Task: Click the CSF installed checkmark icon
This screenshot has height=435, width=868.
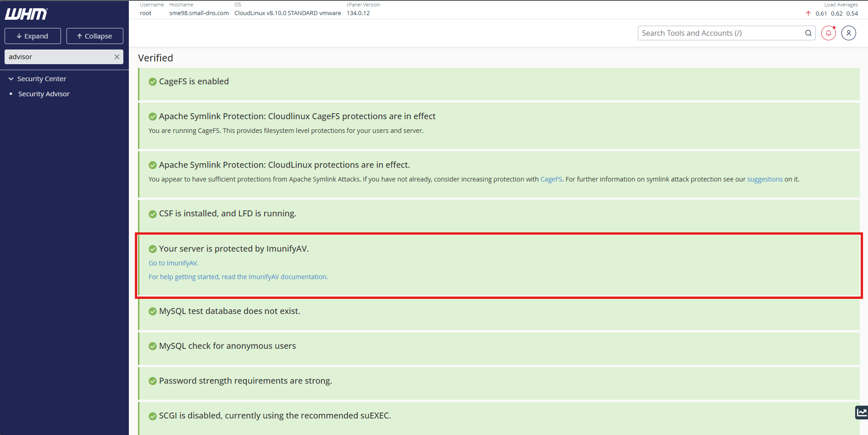Action: click(x=153, y=214)
